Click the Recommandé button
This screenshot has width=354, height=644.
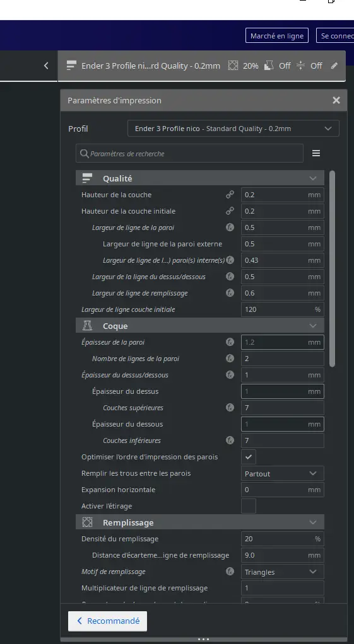click(x=107, y=621)
